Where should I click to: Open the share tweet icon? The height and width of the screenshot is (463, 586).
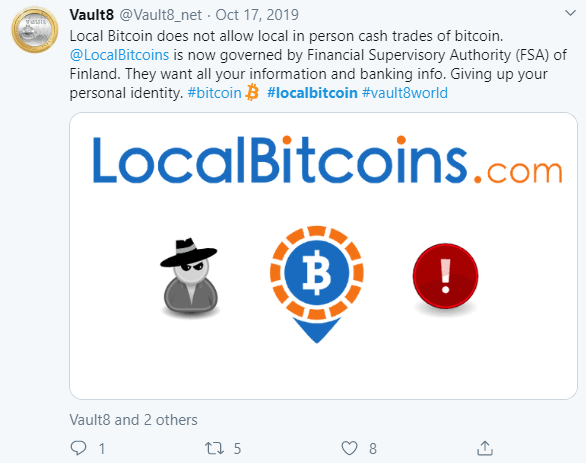[x=485, y=448]
